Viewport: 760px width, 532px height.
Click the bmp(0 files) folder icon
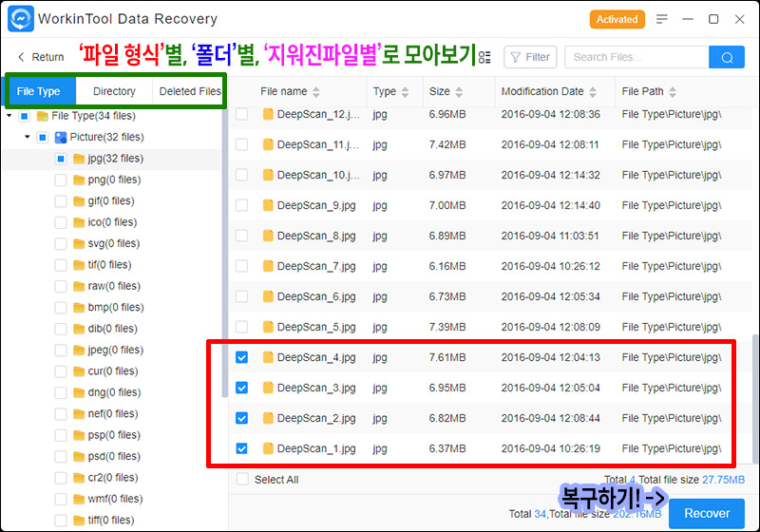click(x=79, y=308)
